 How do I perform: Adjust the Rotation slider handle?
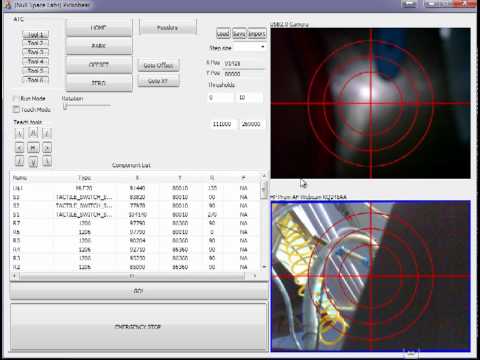click(x=65, y=107)
